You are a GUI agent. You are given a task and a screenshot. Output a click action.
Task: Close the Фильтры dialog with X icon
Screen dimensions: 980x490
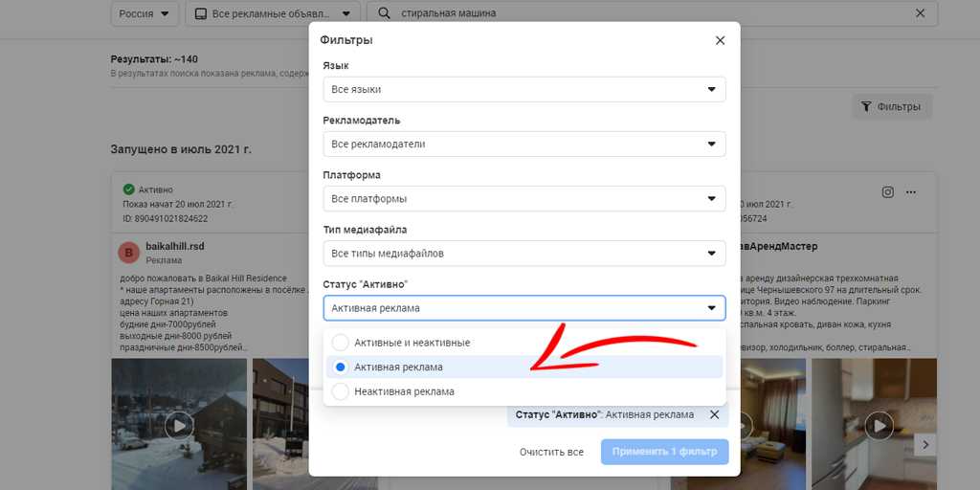point(720,40)
